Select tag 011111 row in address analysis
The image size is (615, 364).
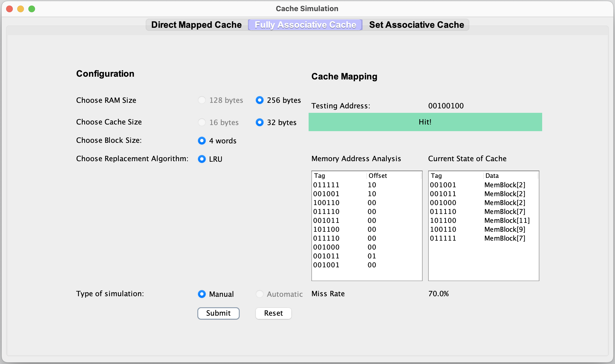click(327, 185)
